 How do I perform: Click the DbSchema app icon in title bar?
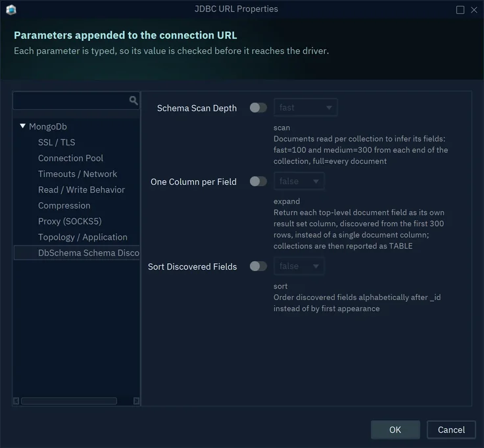[11, 10]
